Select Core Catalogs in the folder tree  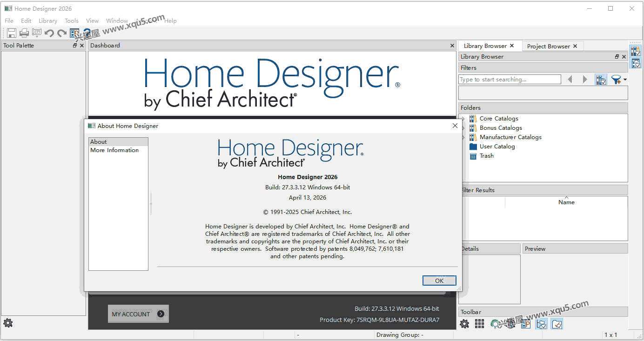499,119
